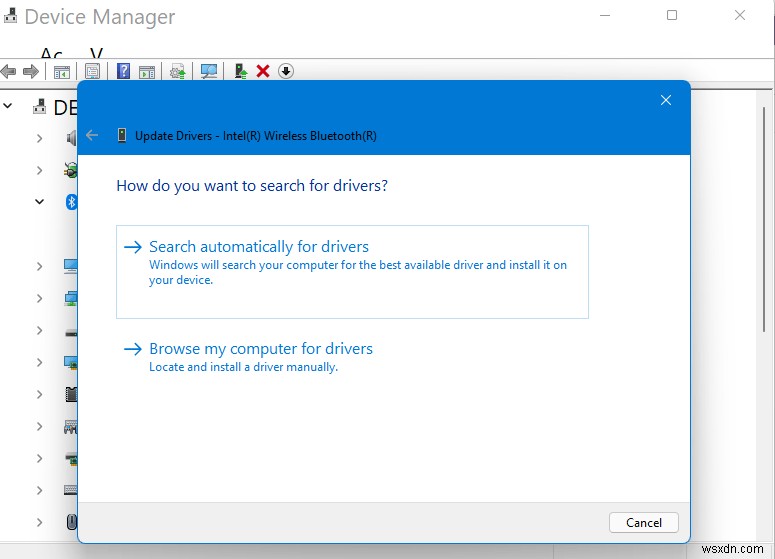
Task: Expand the Computer category beside monitor icon
Action: click(40, 266)
